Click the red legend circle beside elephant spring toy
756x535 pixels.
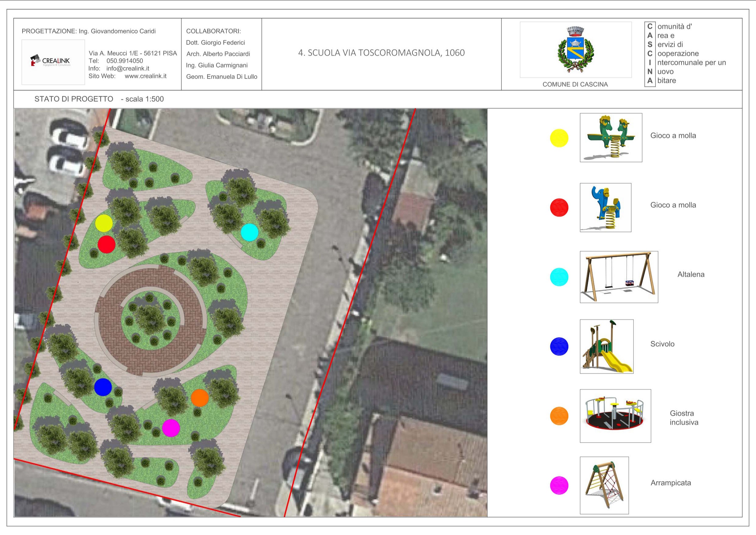(559, 207)
